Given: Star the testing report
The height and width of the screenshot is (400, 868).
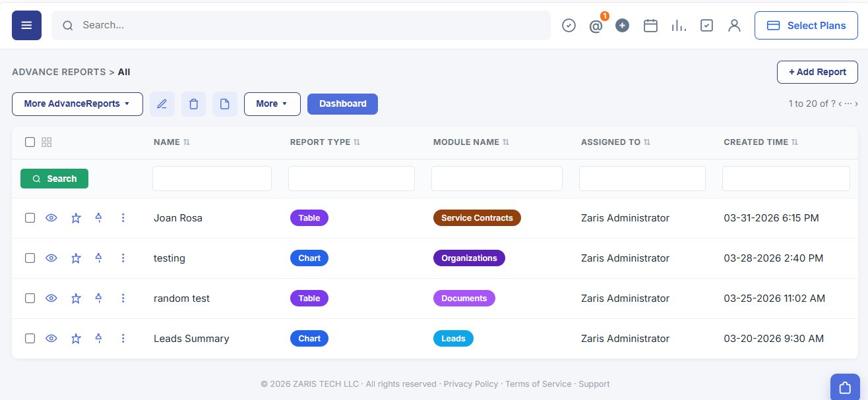Looking at the screenshot, I should coord(76,258).
